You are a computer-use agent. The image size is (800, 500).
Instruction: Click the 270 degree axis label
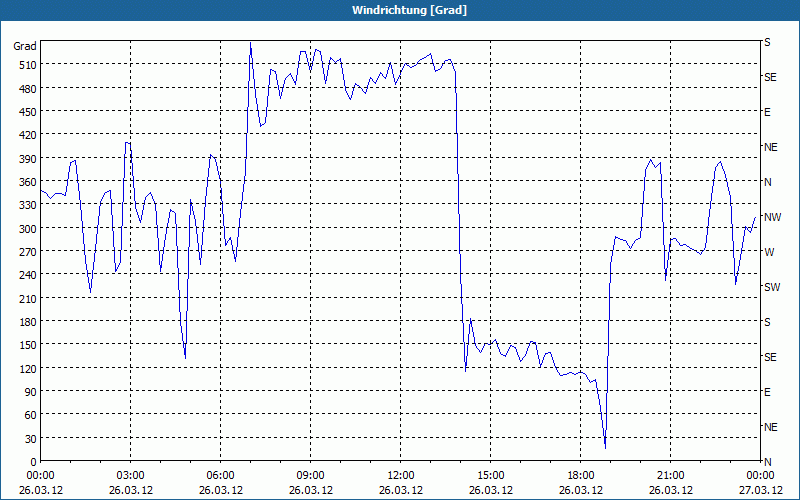pyautogui.click(x=28, y=252)
